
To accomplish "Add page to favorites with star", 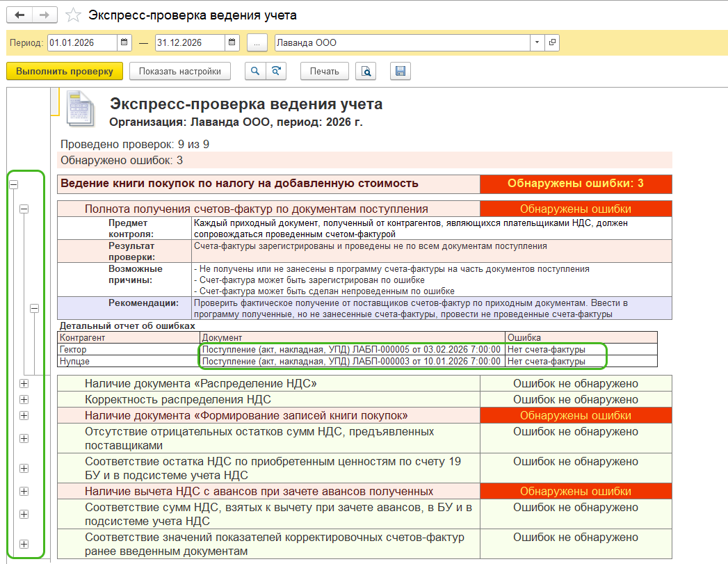I will click(x=72, y=15).
